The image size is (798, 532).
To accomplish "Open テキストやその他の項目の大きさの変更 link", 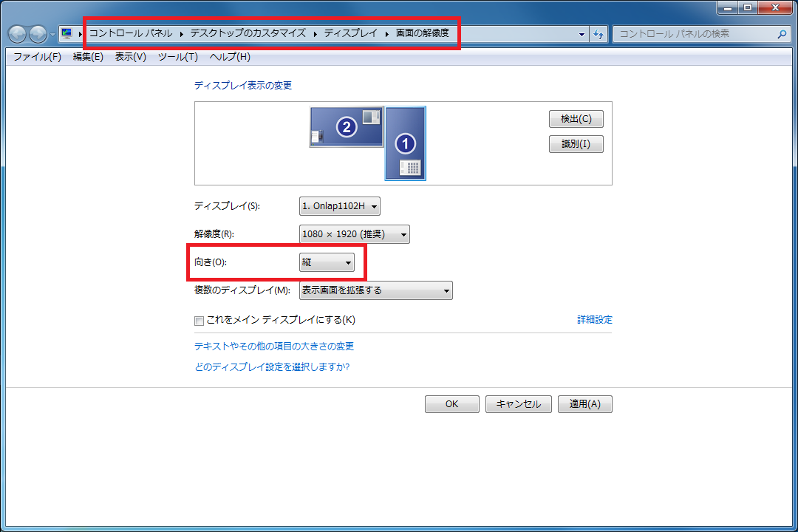I will (x=274, y=347).
